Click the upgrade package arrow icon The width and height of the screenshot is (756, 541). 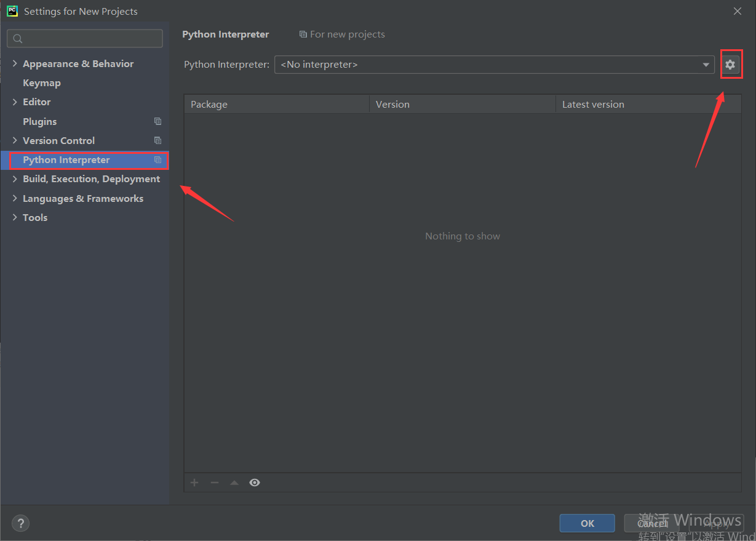[x=234, y=483]
